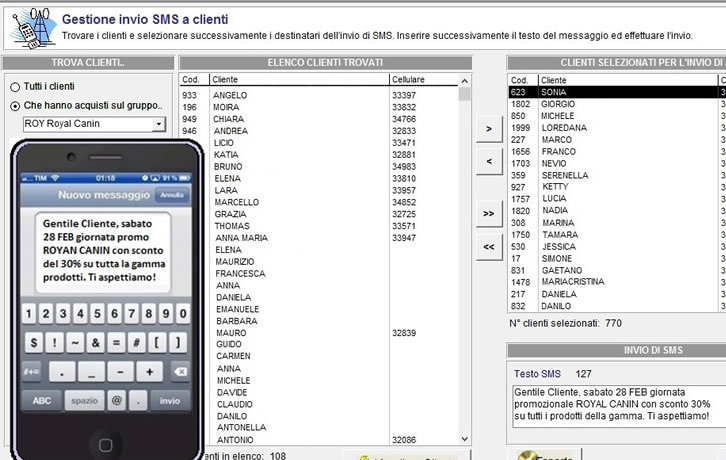Tap the '#+=' symbols key on phone keyboard
This screenshot has width=726, height=460.
pos(31,372)
